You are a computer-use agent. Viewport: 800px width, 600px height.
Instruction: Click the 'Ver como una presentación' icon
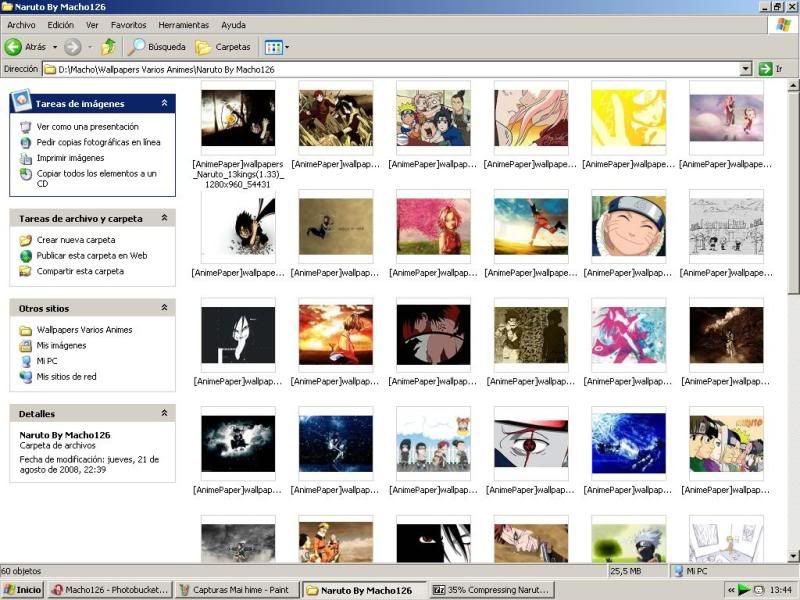pyautogui.click(x=26, y=127)
